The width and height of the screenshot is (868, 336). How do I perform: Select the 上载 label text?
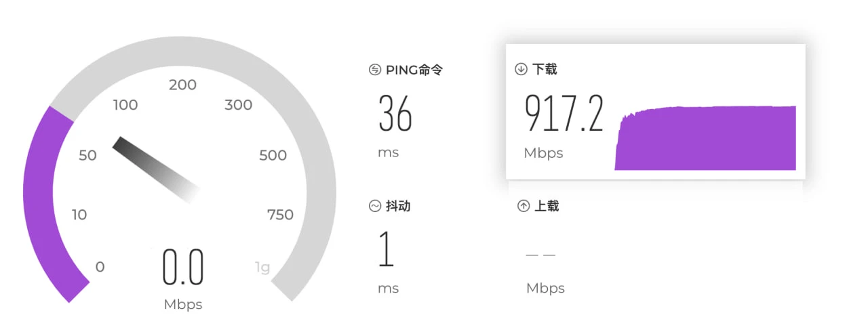[x=547, y=207]
